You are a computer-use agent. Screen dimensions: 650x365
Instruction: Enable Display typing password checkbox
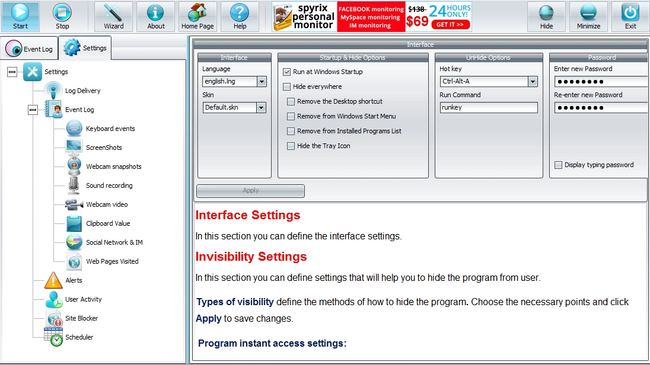(558, 165)
